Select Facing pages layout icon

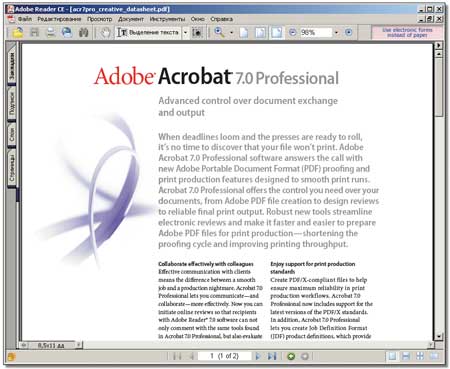point(434,356)
